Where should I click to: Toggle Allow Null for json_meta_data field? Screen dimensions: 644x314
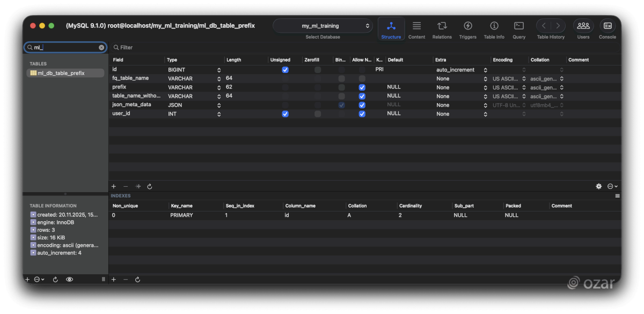362,105
